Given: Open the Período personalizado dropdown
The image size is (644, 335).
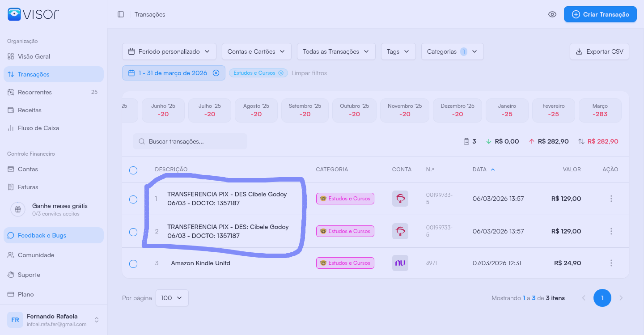Looking at the screenshot, I should click(169, 51).
